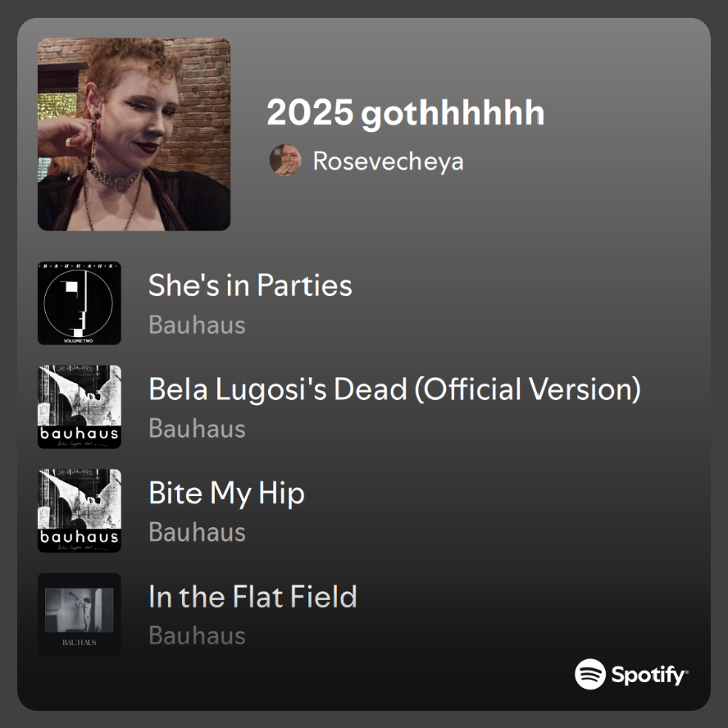Select the Bite My Hip cover art

80,510
